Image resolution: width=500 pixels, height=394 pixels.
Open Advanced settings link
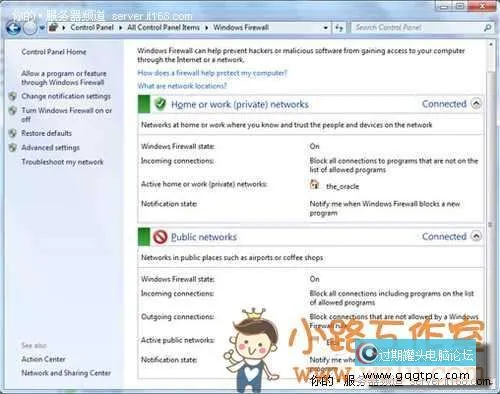click(51, 148)
